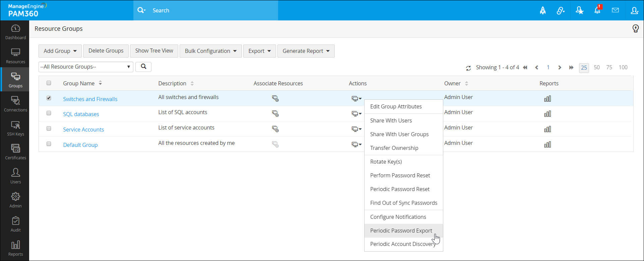The image size is (644, 261).
Task: Expand the Generate Report dropdown
Action: click(x=306, y=51)
